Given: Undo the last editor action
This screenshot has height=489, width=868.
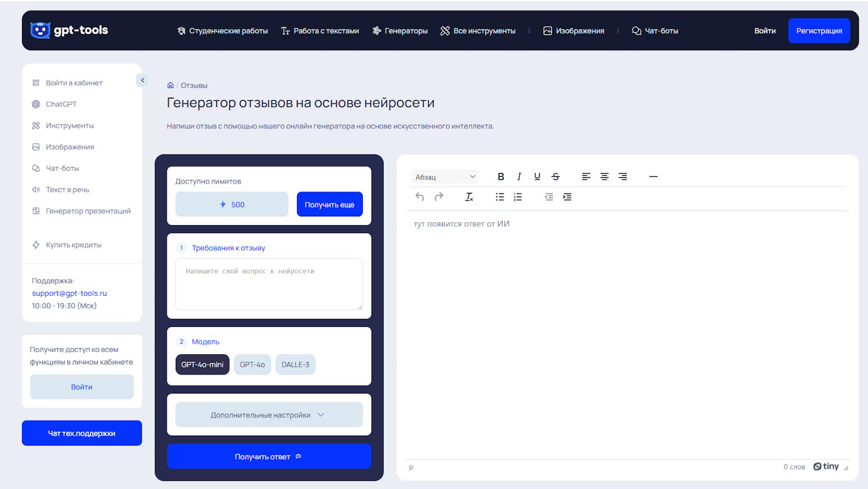Looking at the screenshot, I should click(x=420, y=197).
